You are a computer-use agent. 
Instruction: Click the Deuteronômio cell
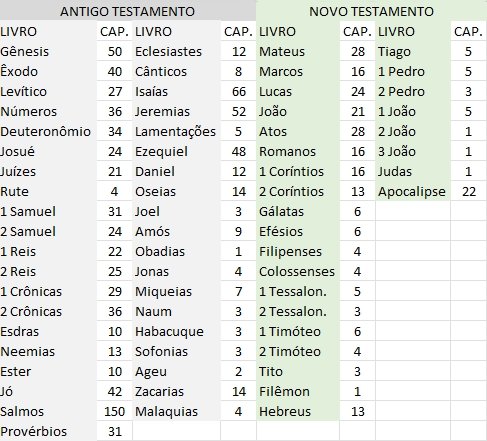[48, 131]
